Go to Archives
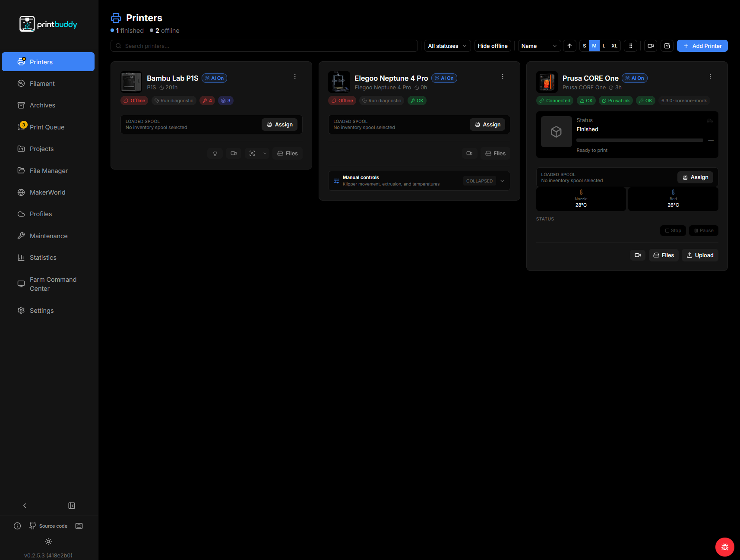The width and height of the screenshot is (740, 560). click(x=48, y=105)
